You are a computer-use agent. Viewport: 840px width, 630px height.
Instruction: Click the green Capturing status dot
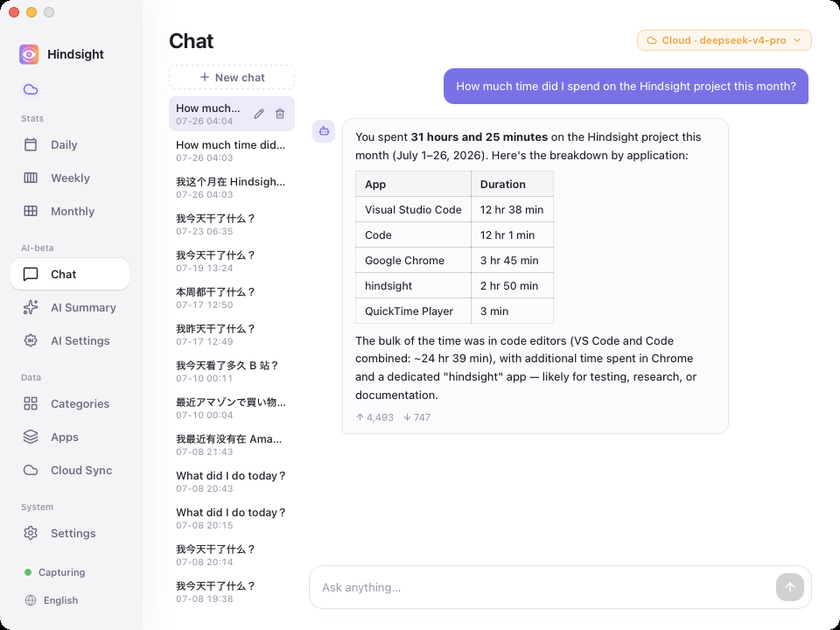pos(28,572)
